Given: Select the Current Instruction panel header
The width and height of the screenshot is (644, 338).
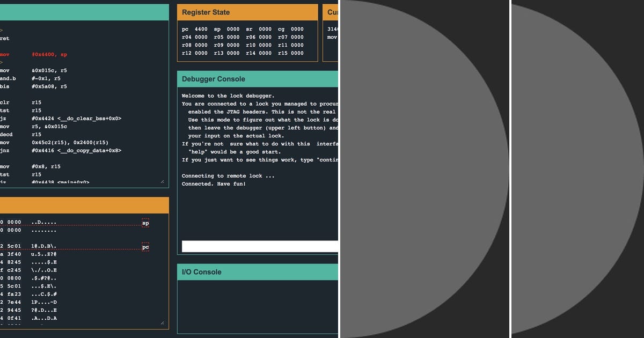Looking at the screenshot, I should pos(332,12).
